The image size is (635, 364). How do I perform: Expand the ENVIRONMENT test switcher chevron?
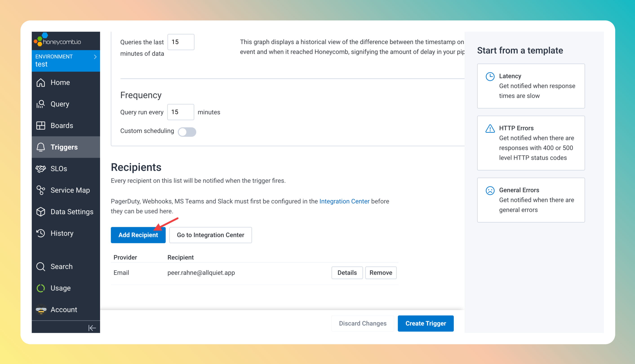pos(95,57)
